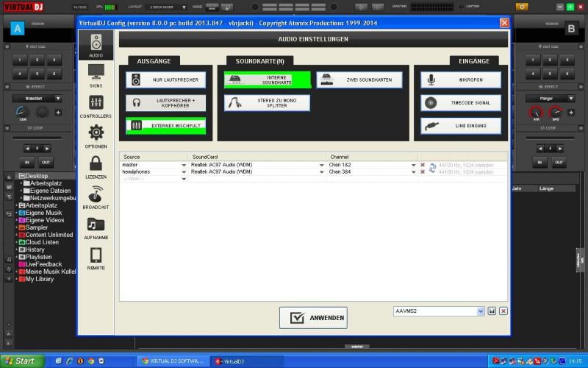The width and height of the screenshot is (588, 368).
Task: Click the SoundCard column header
Action: click(205, 157)
